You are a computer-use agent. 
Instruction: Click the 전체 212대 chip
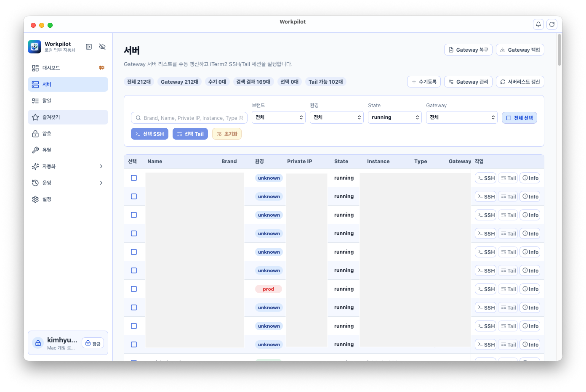tap(139, 82)
